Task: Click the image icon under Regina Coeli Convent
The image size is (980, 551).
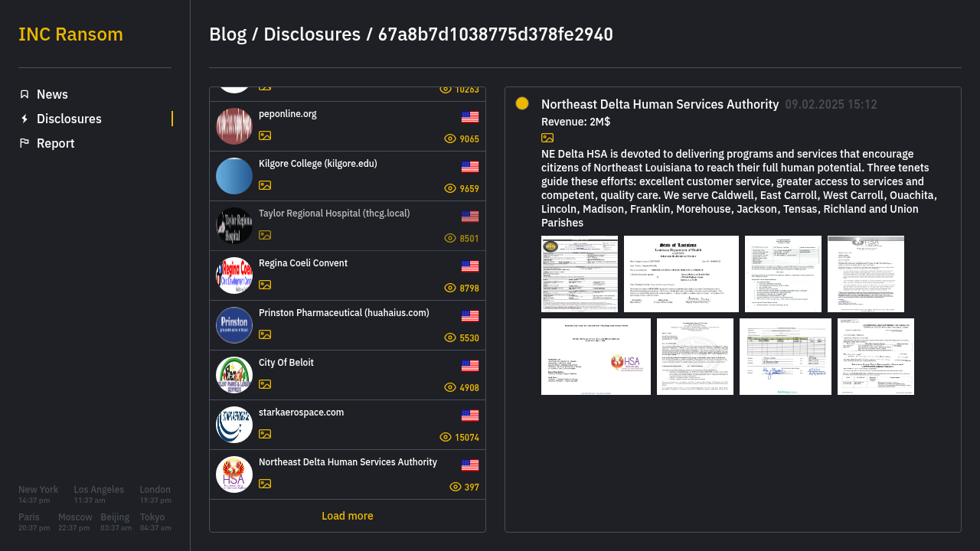Action: tap(265, 285)
